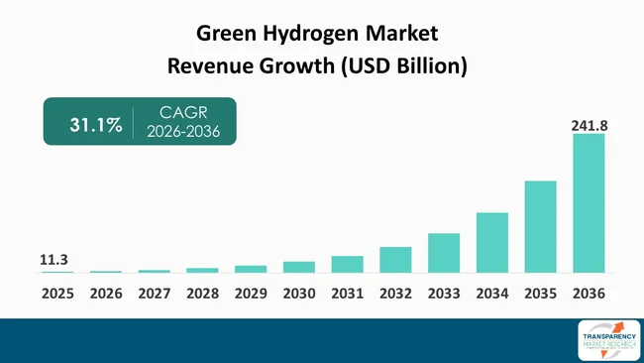This screenshot has width=644, height=363.
Task: Click the 11.3 value label
Action: 54,260
